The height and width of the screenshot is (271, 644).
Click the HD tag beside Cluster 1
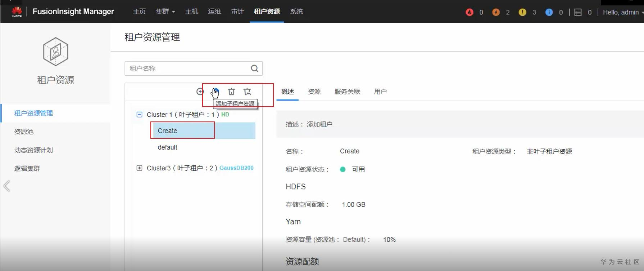[225, 114]
